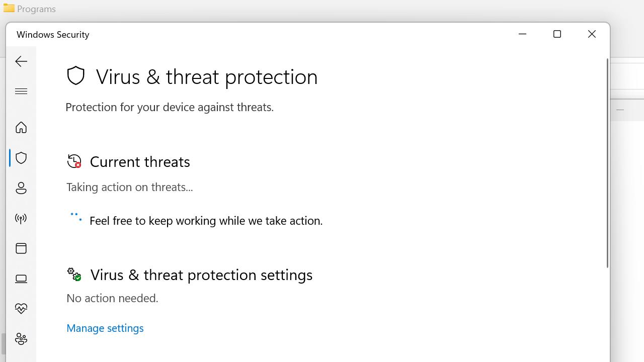Image resolution: width=644 pixels, height=362 pixels.
Task: Select Virus & threat protection sidebar shield
Action: pos(21,158)
